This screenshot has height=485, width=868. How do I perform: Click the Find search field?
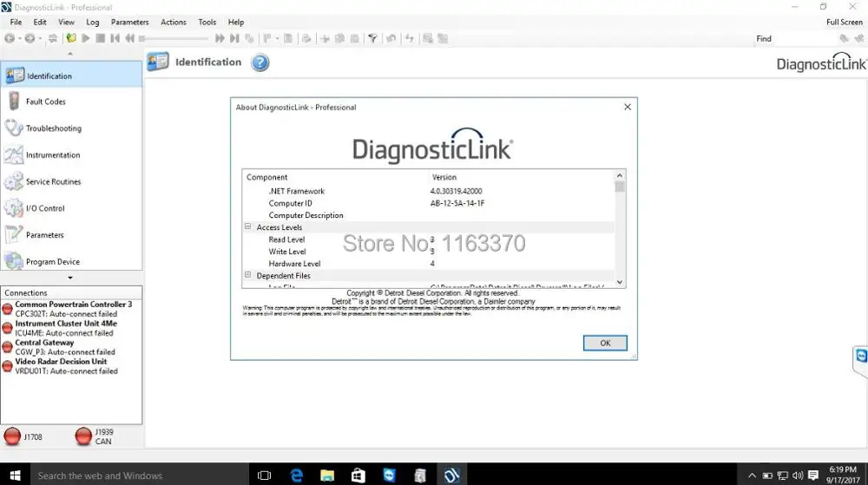tap(806, 38)
